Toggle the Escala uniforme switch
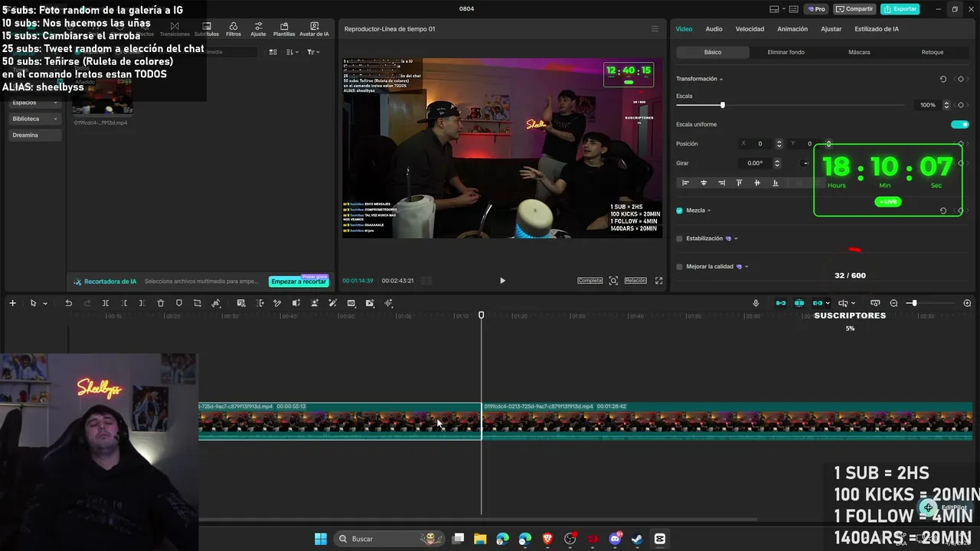This screenshot has width=980, height=551. coord(959,124)
